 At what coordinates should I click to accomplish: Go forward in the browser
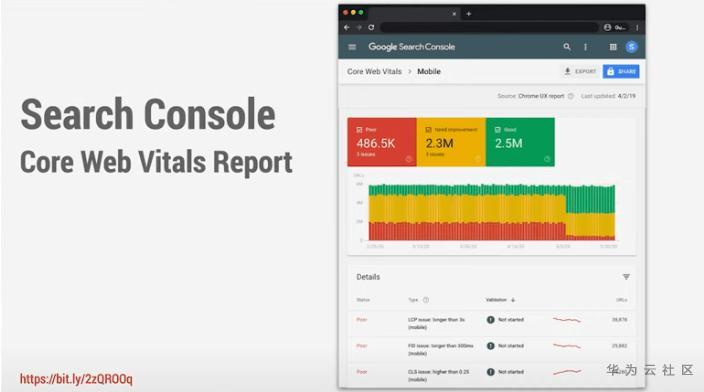(x=359, y=27)
